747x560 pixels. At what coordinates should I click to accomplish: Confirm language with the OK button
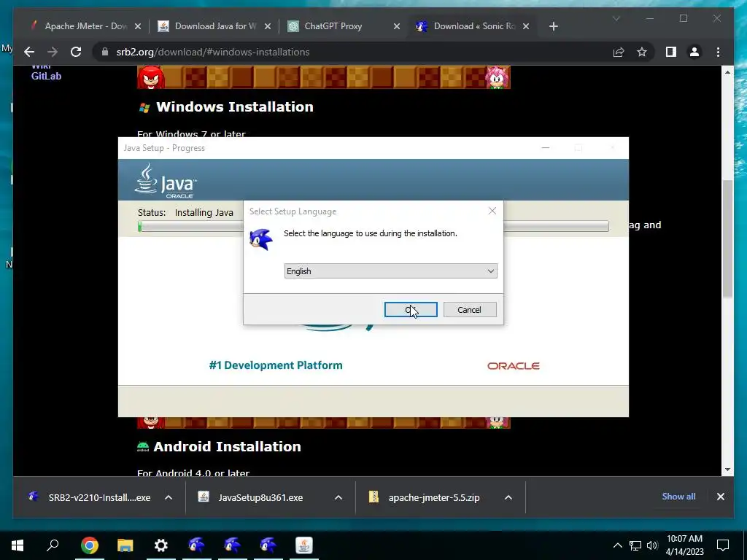coord(411,309)
